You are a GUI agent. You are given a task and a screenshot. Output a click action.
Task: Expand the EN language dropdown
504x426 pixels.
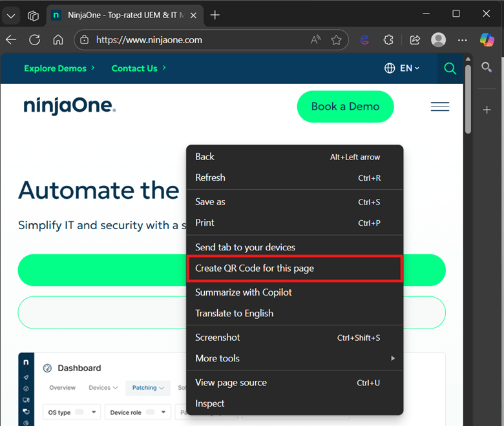click(x=410, y=68)
